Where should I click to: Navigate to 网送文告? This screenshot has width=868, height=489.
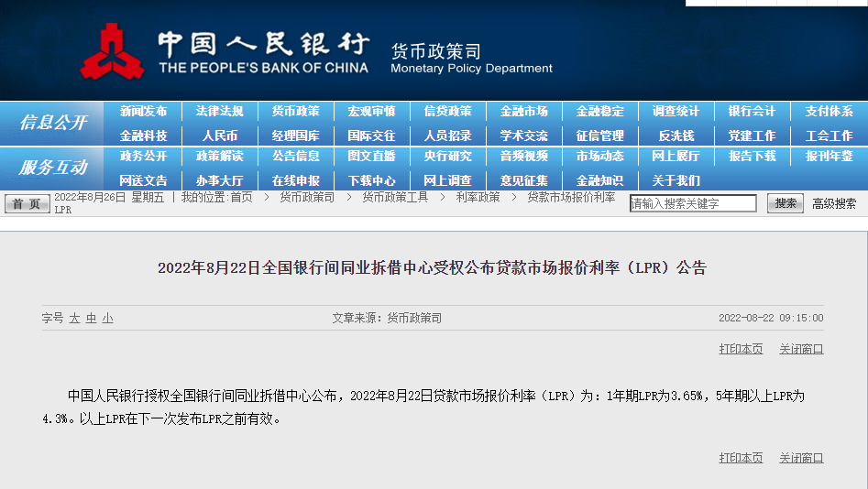click(x=143, y=180)
